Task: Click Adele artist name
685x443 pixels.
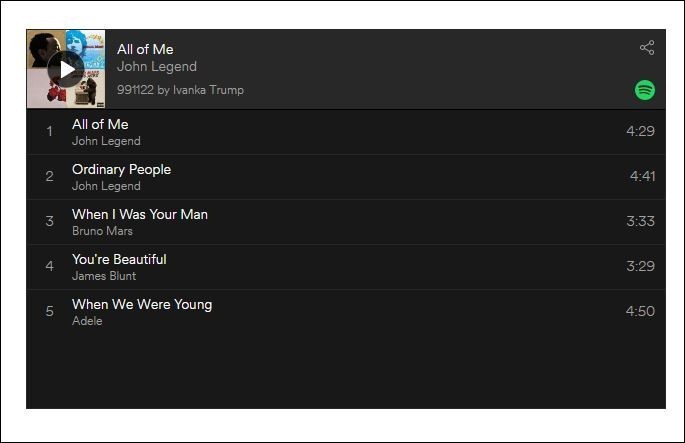Action: pos(87,321)
